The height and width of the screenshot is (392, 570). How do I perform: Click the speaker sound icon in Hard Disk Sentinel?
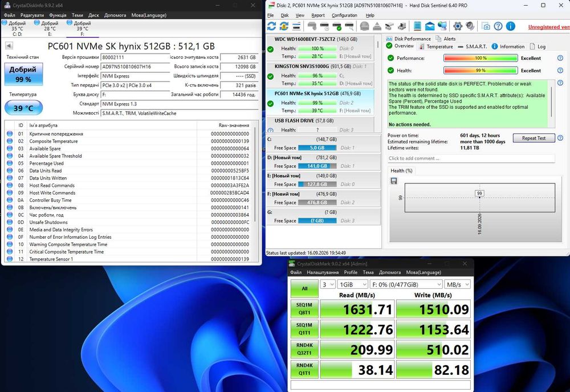click(470, 26)
